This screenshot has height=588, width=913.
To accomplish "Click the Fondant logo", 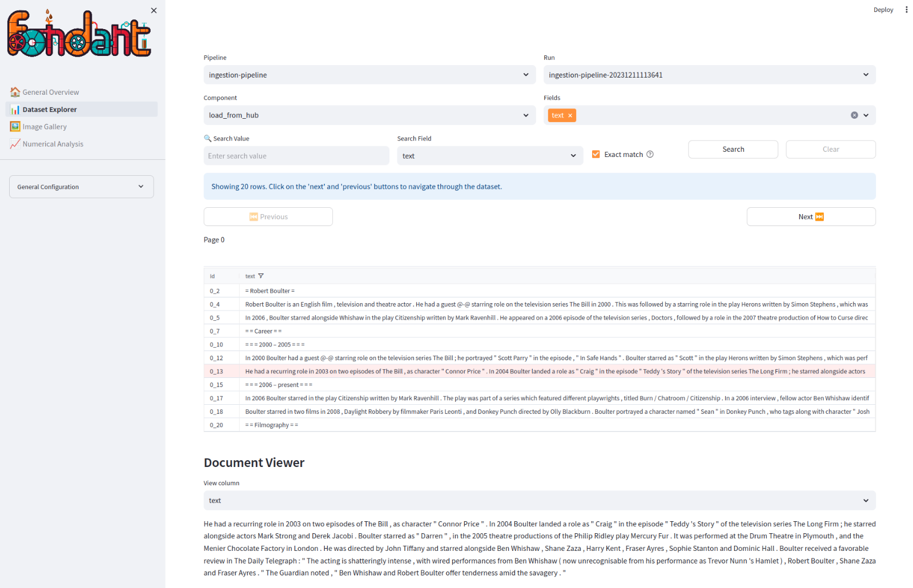I will click(79, 33).
